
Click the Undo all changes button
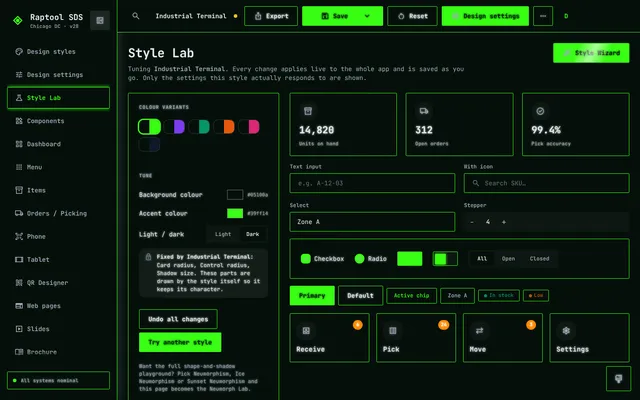178,319
